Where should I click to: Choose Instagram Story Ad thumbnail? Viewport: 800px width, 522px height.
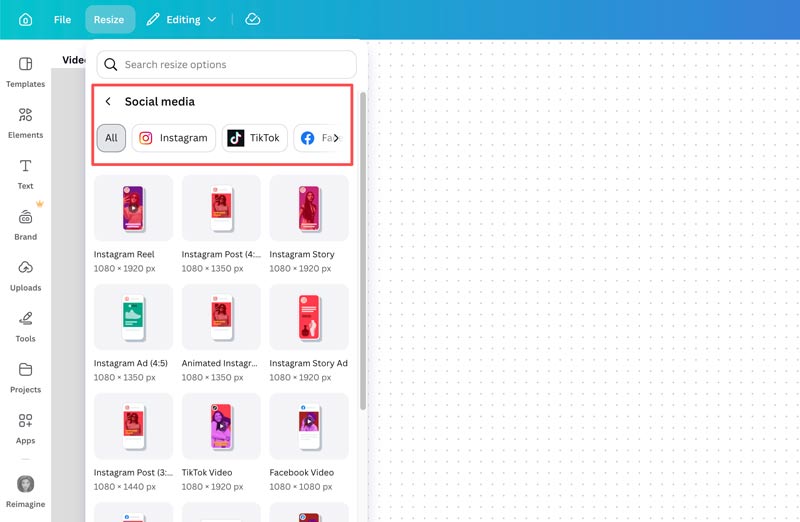[x=309, y=317]
